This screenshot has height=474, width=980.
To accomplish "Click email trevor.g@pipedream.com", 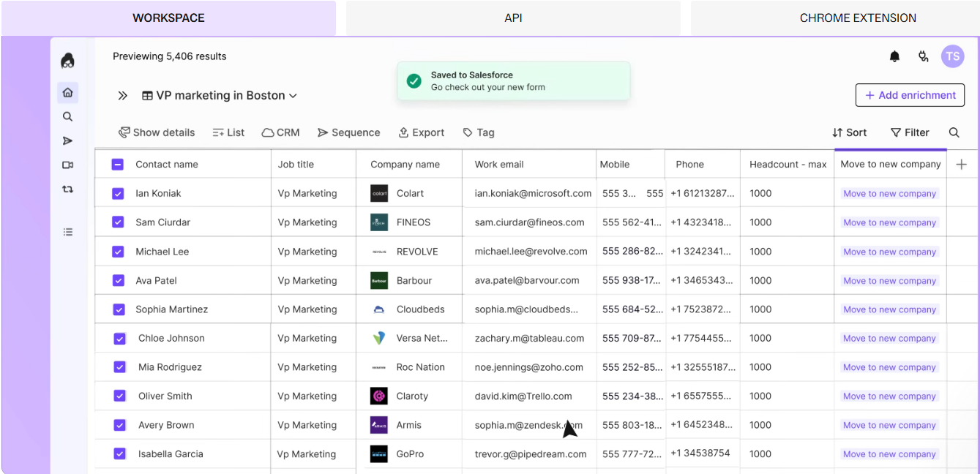I will (x=531, y=454).
